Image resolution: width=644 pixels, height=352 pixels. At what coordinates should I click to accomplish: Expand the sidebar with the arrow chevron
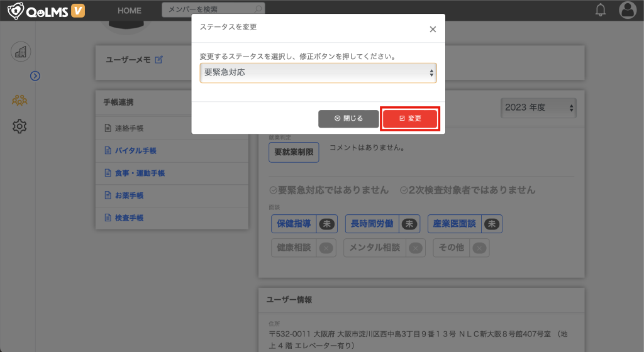pos(35,76)
